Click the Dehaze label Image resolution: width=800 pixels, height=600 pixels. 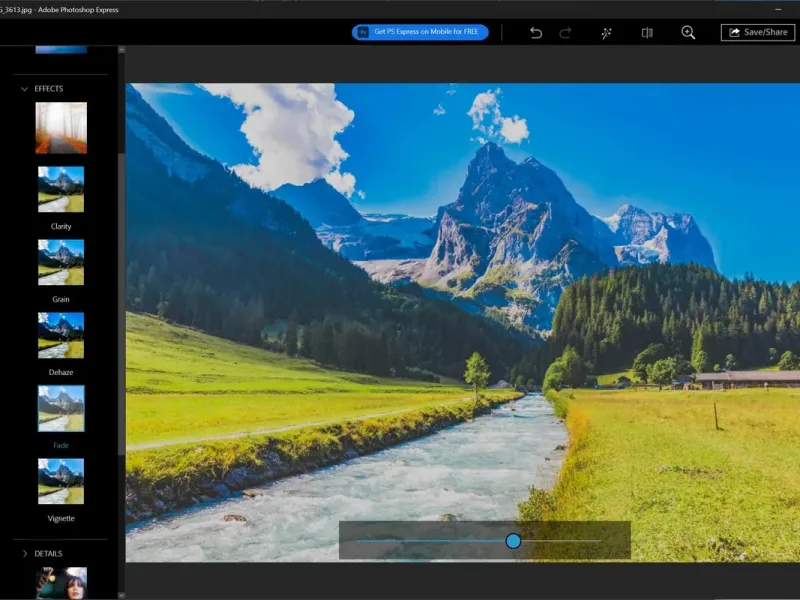click(61, 372)
